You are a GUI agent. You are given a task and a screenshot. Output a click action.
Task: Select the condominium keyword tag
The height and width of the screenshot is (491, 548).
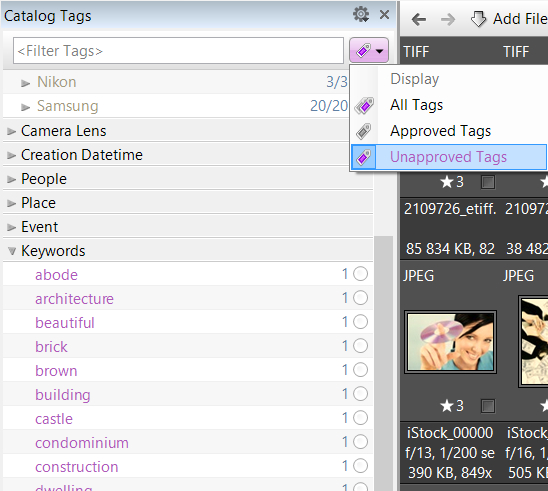(x=82, y=443)
